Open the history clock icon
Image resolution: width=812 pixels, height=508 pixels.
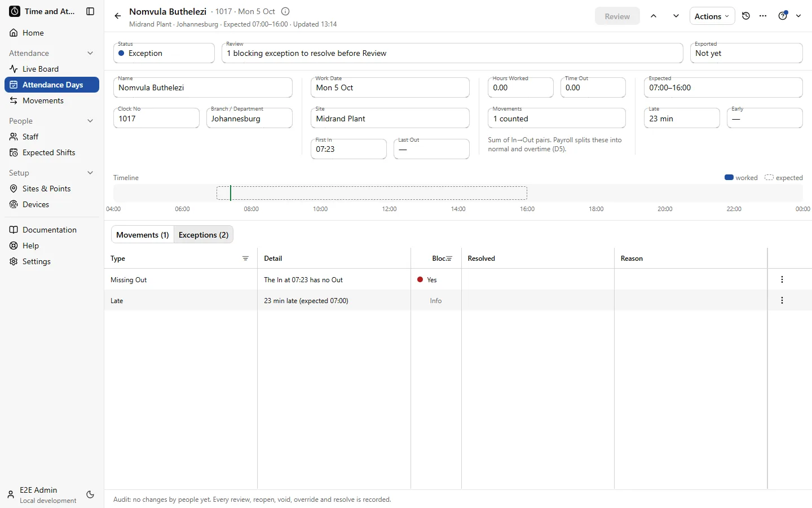coord(746,16)
